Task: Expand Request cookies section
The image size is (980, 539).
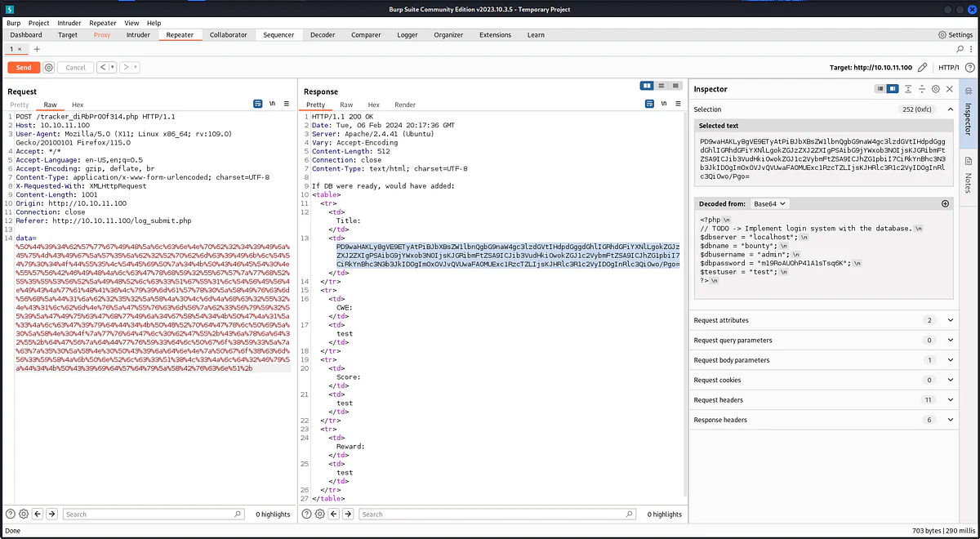Action: point(950,380)
